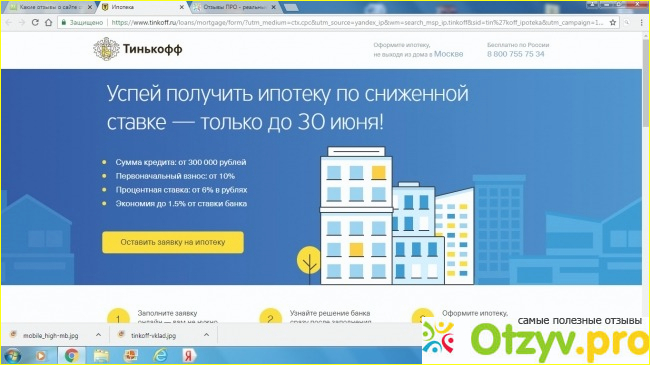
Task: Expand options for tinkoff-vklad.jpg download
Action: [206, 335]
